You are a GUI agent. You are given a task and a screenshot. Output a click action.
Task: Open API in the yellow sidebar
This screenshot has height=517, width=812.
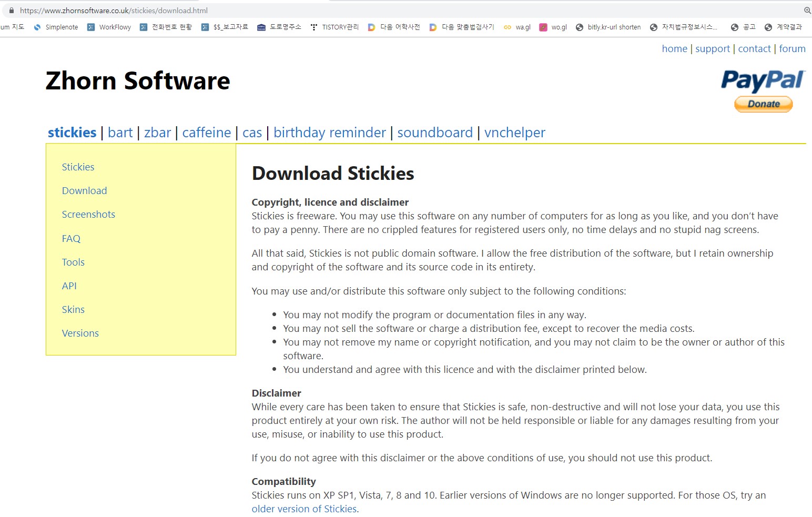[69, 286]
